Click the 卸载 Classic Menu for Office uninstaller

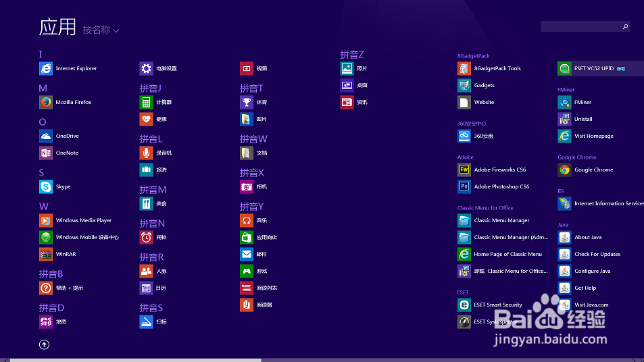(x=503, y=271)
